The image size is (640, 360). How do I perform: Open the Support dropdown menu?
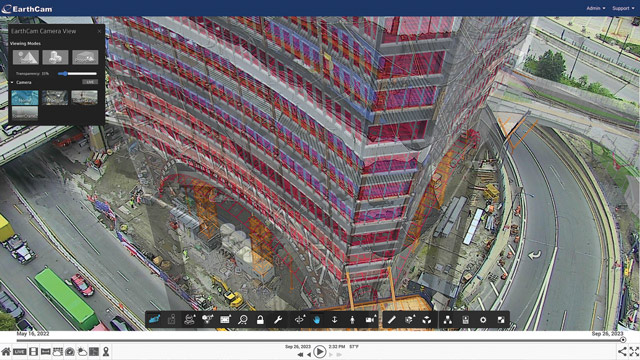tap(623, 8)
